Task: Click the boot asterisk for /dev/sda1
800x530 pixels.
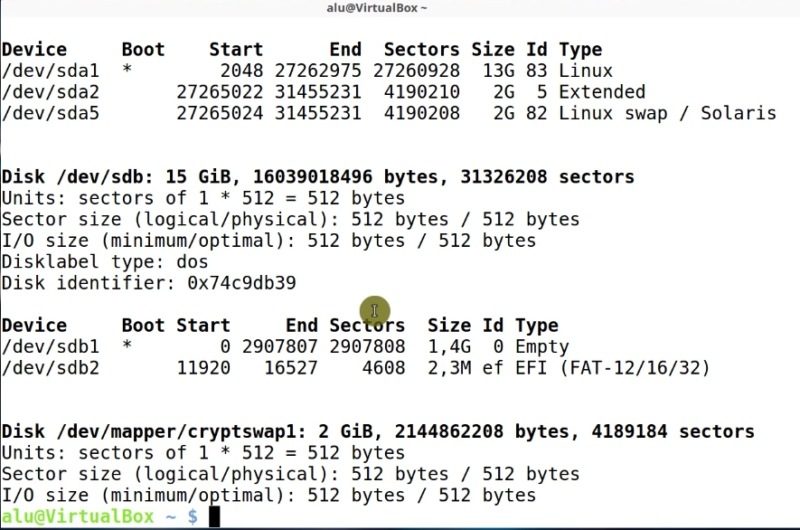Action: pos(127,70)
